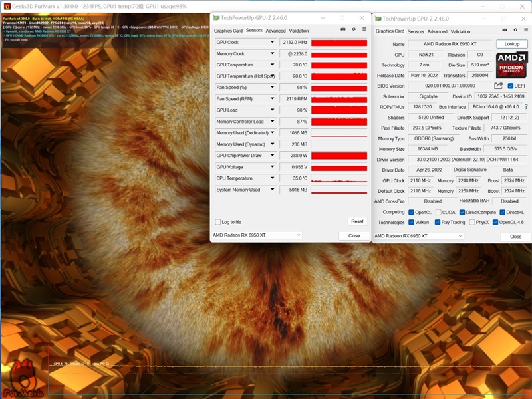Open the GPU Voltage sensor dropdown
Screen dimensions: 532x399
272,167
